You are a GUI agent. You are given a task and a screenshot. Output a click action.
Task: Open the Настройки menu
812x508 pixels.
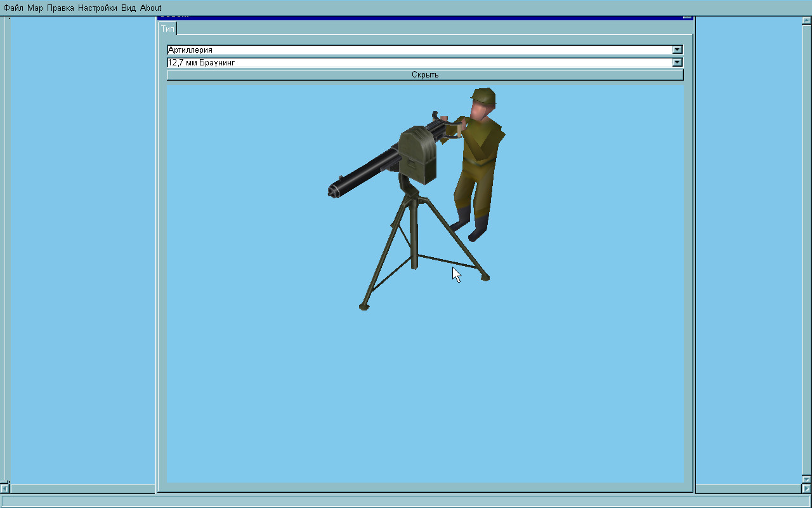pyautogui.click(x=98, y=8)
